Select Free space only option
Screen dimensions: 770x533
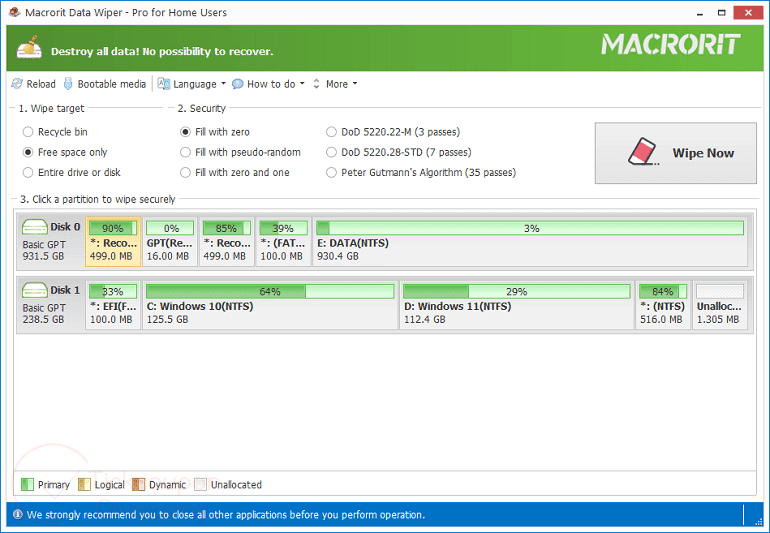[65, 152]
